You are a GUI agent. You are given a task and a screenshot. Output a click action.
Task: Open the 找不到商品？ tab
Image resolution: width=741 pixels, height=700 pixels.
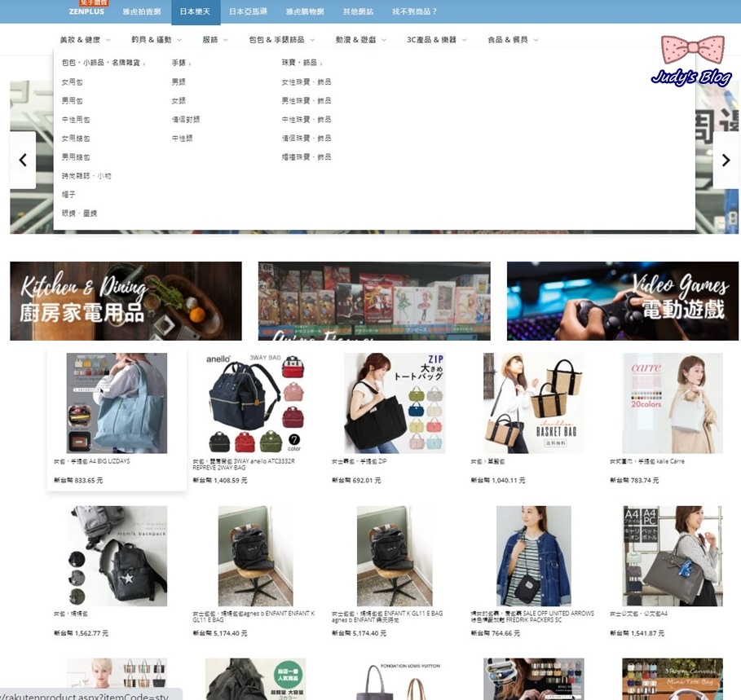(414, 11)
